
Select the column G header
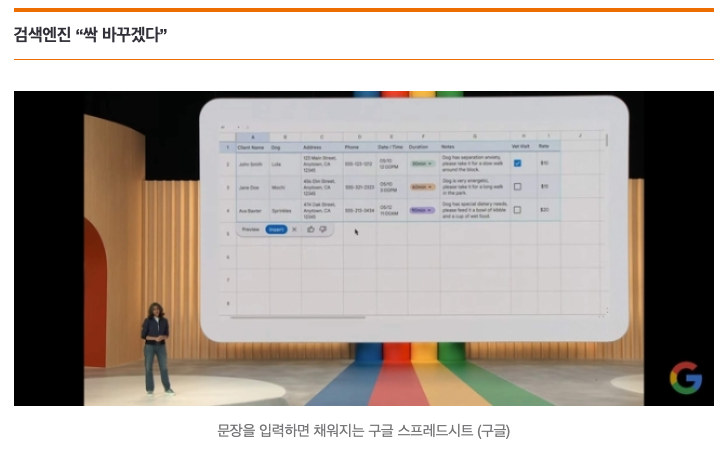(474, 136)
